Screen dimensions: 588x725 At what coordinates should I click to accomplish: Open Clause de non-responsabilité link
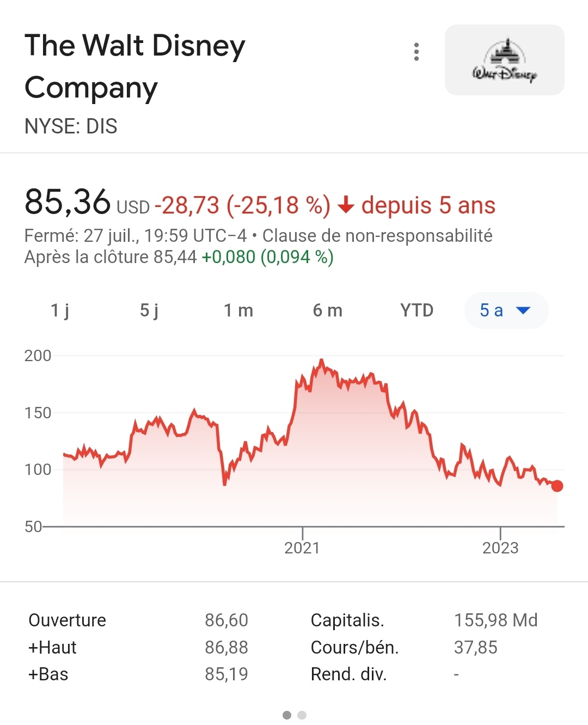click(377, 236)
